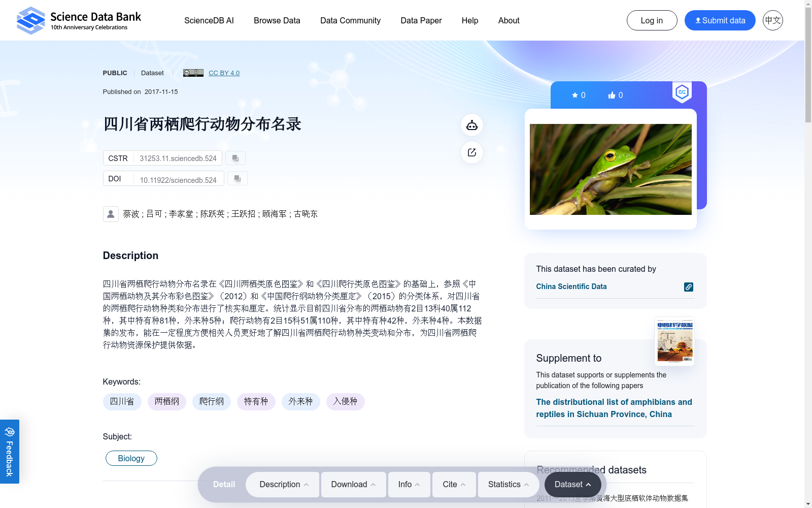Viewport: 812px width, 508px height.
Task: Click the 爬行纲 keyword tag
Action: 212,401
